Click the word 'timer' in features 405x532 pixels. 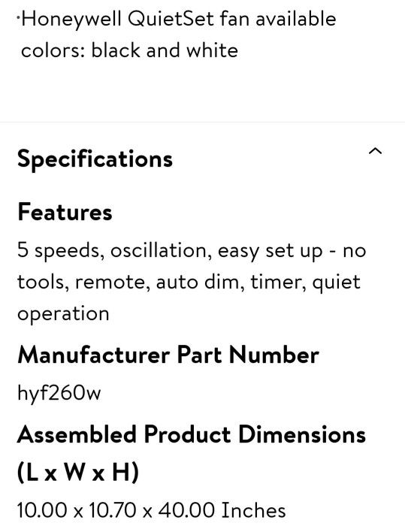click(278, 282)
